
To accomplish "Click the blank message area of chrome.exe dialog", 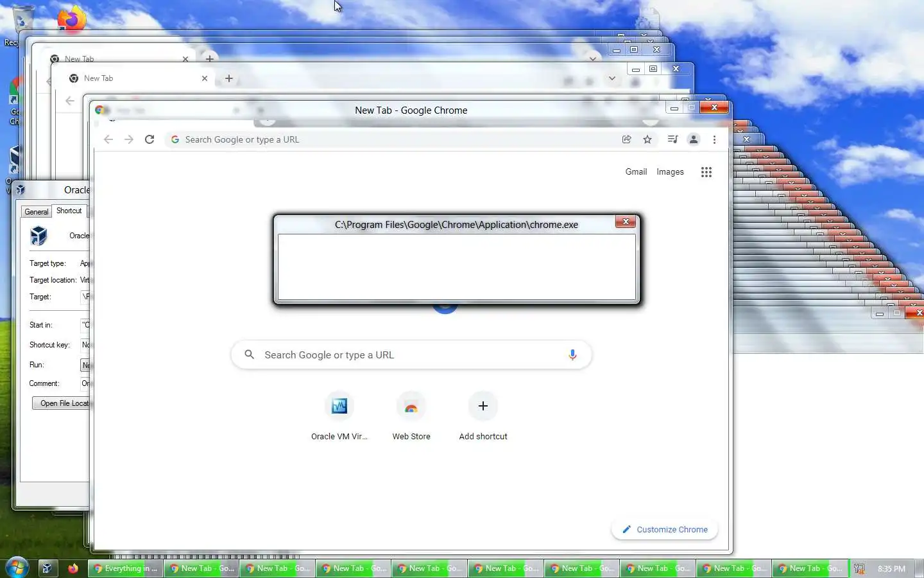I will (457, 267).
